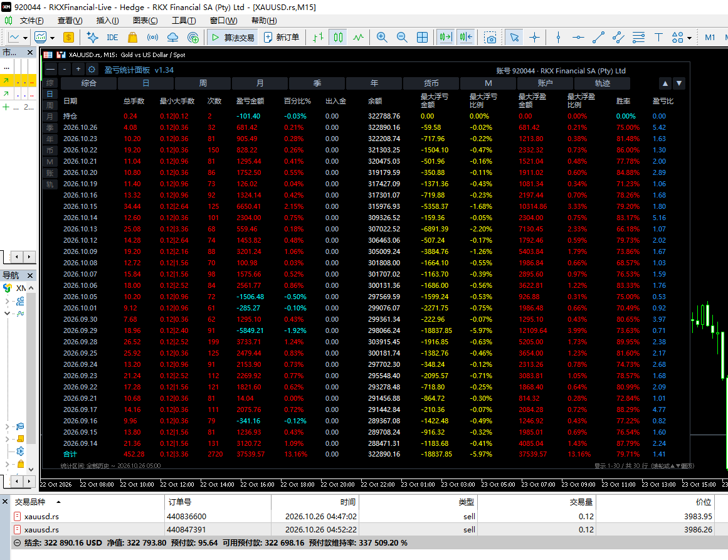Open the 工具(T) menu
The height and width of the screenshot is (560, 728).
(x=184, y=21)
